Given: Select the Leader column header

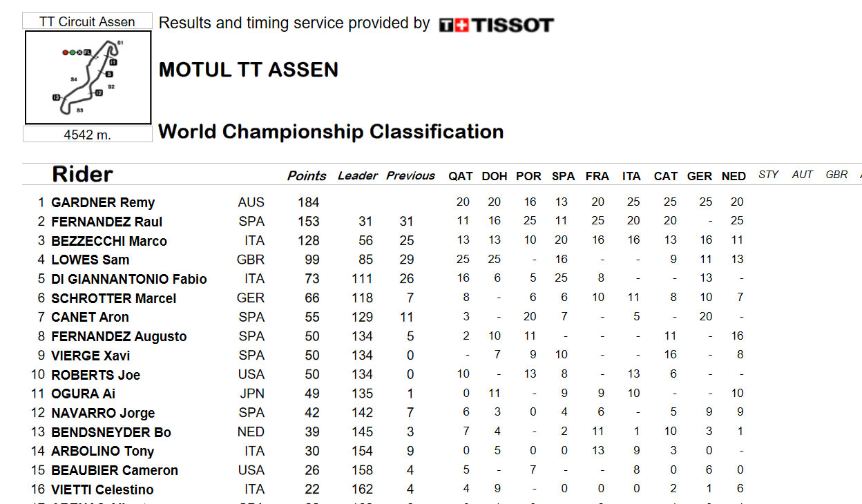Looking at the screenshot, I should (x=358, y=175).
